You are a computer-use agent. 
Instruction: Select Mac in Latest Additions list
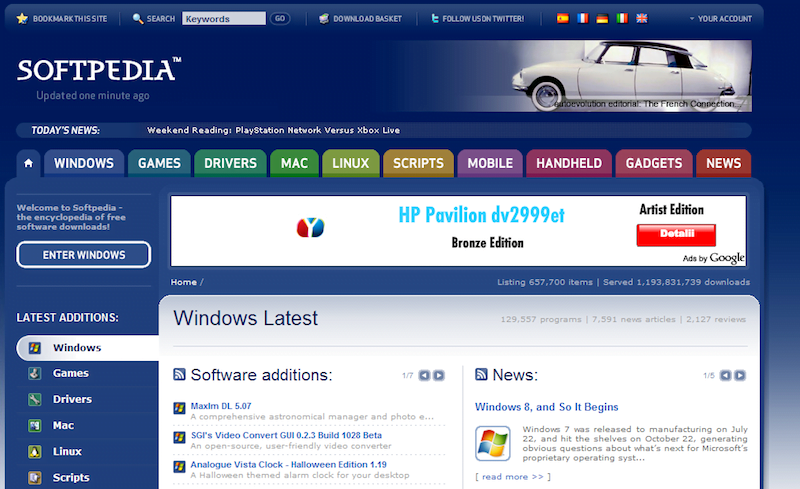[63, 425]
